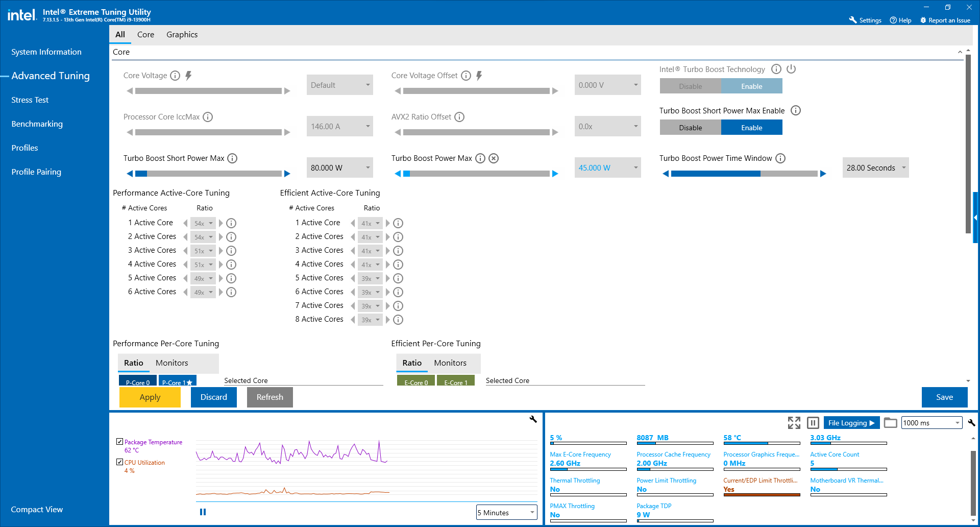Show Turbo Boost Short Power Max info icon
Viewport: 980px width, 527px height.
click(232, 158)
